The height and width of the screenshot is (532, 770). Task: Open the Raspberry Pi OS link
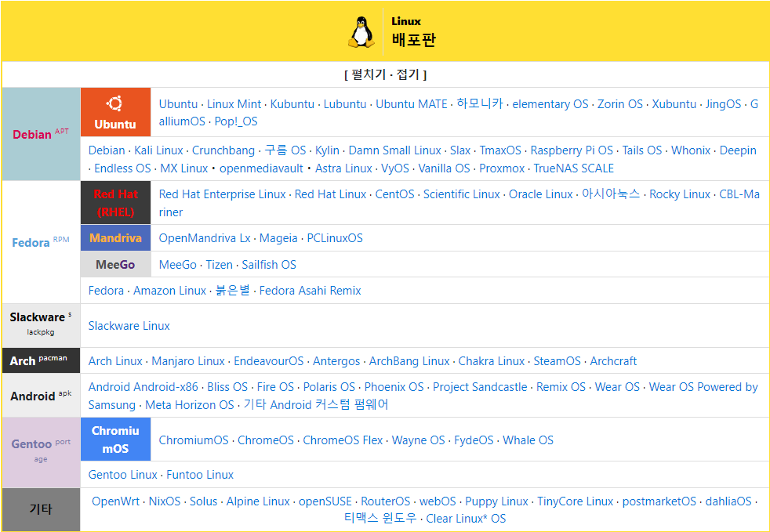pos(572,150)
